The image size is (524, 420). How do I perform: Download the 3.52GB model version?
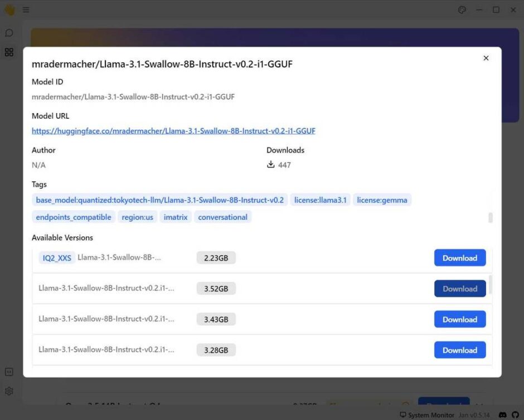[460, 288]
